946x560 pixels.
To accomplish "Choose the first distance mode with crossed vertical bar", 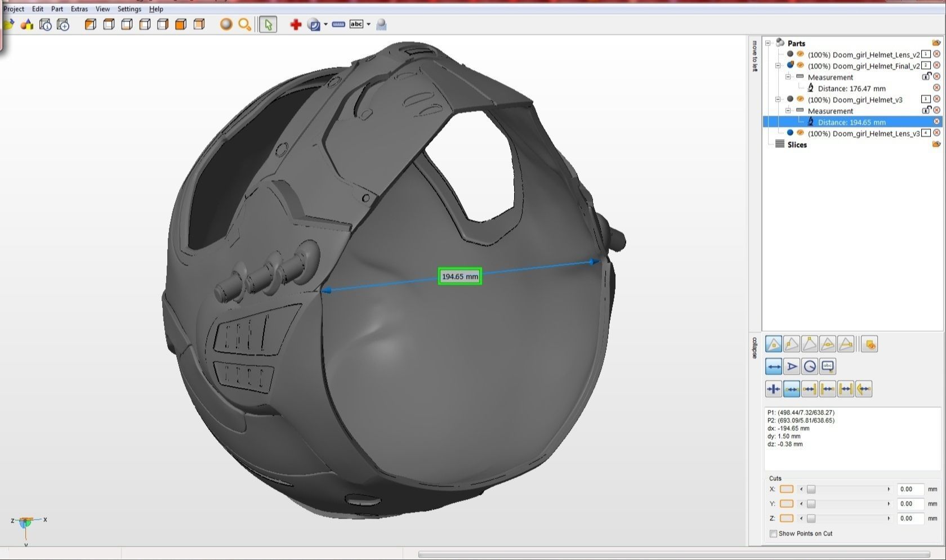I will click(774, 389).
